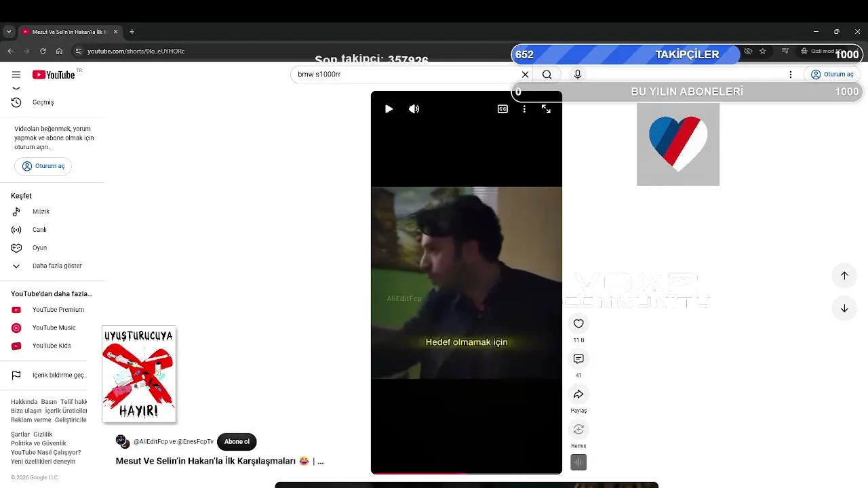The width and height of the screenshot is (868, 488).
Task: Click the Şartlar footer link
Action: click(20, 434)
